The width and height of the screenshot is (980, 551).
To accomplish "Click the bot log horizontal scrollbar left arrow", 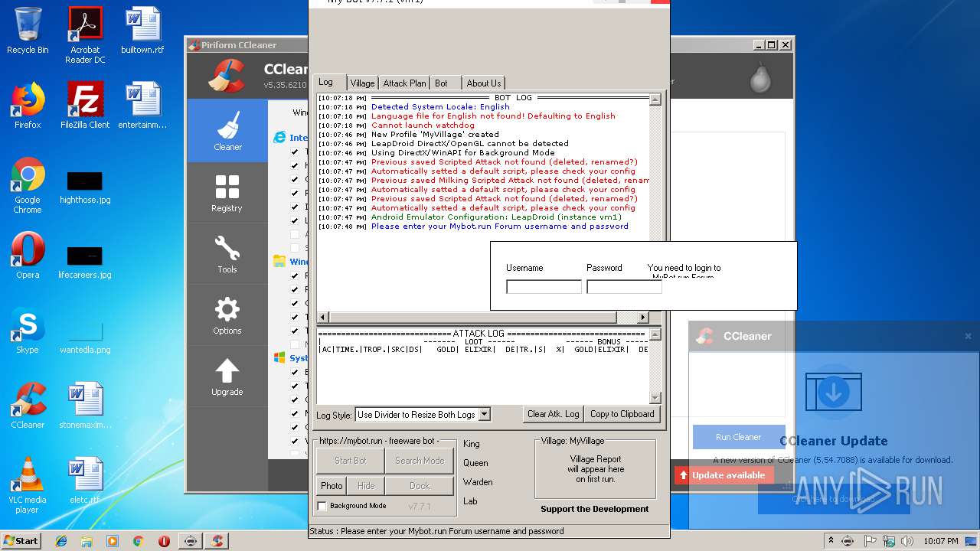I will click(x=322, y=317).
